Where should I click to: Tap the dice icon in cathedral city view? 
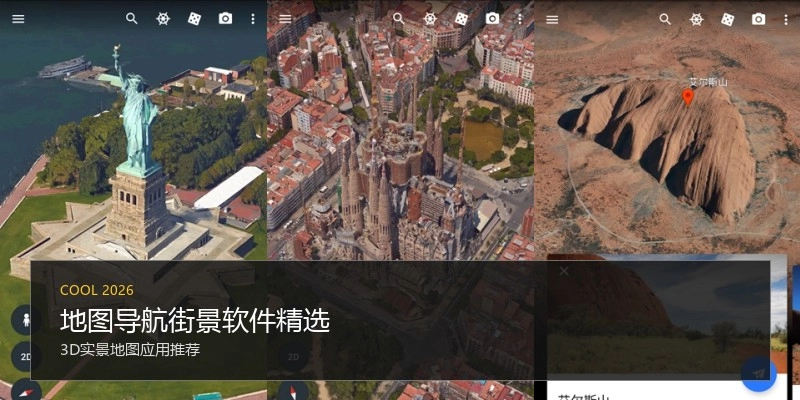[461, 19]
